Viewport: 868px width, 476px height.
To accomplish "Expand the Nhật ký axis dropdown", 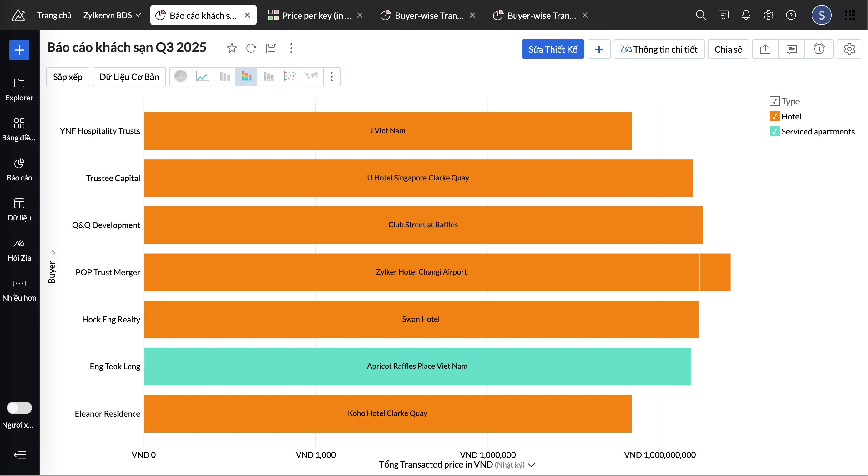I will [x=532, y=465].
